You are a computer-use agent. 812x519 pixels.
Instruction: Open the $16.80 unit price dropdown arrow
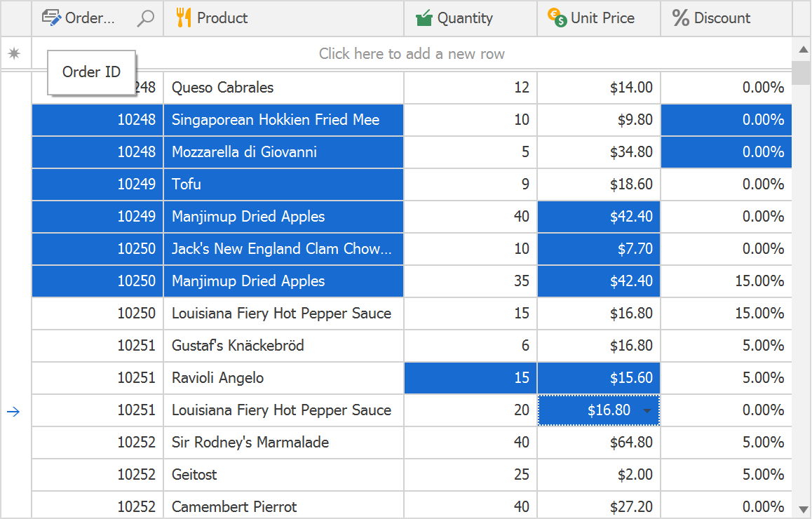click(x=647, y=411)
